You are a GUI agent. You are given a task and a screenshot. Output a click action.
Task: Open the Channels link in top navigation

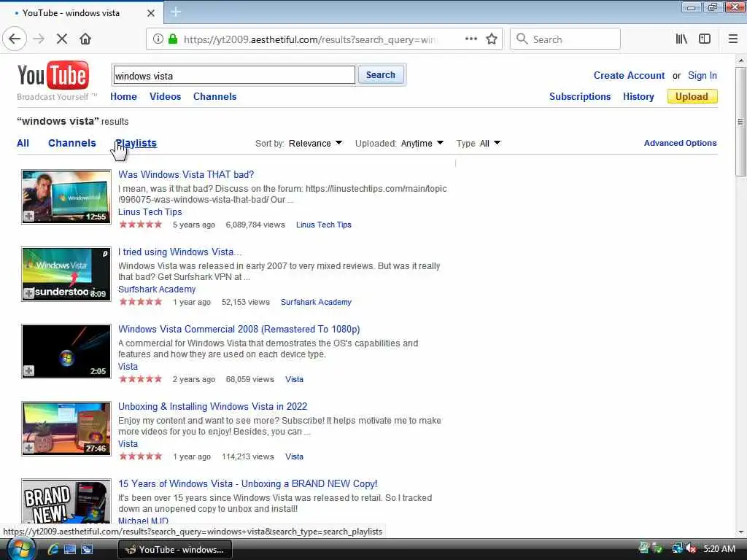pyautogui.click(x=215, y=97)
